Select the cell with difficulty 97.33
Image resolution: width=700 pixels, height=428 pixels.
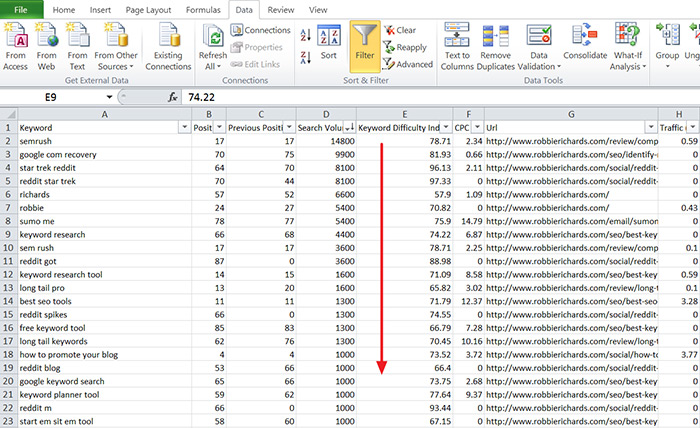tap(404, 181)
